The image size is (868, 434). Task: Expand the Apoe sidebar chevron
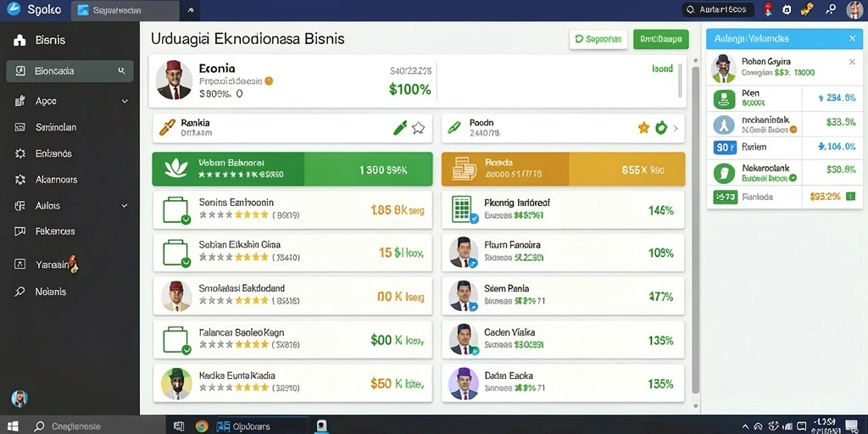(125, 102)
